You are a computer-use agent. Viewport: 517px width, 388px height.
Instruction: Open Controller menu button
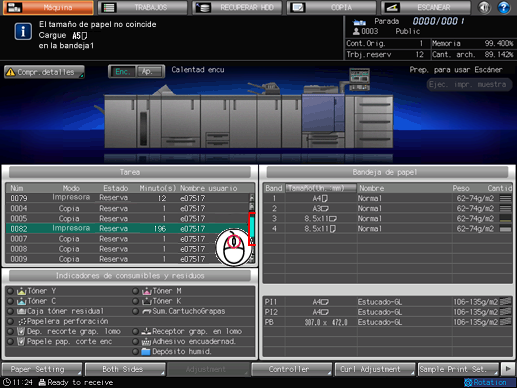pos(292,369)
